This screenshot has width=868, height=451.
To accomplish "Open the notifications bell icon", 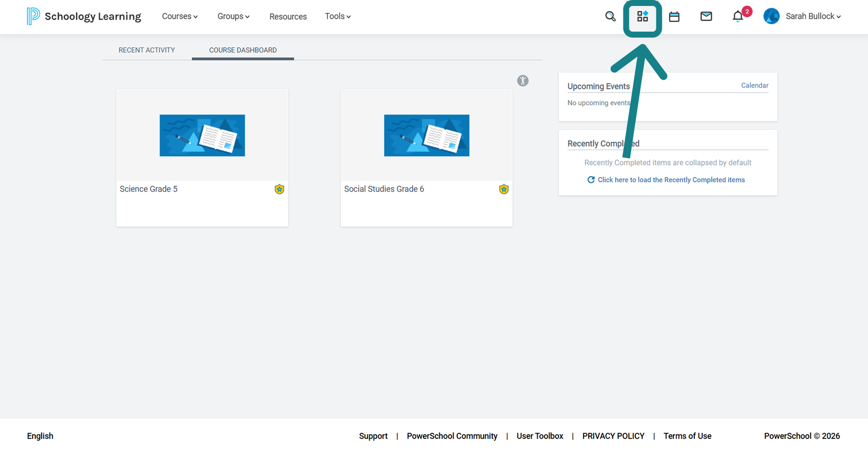I will (x=738, y=16).
